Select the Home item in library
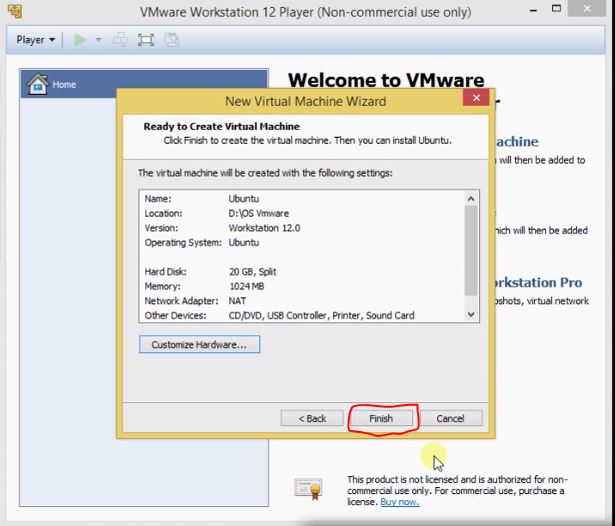This screenshot has height=526, width=615. point(144,84)
